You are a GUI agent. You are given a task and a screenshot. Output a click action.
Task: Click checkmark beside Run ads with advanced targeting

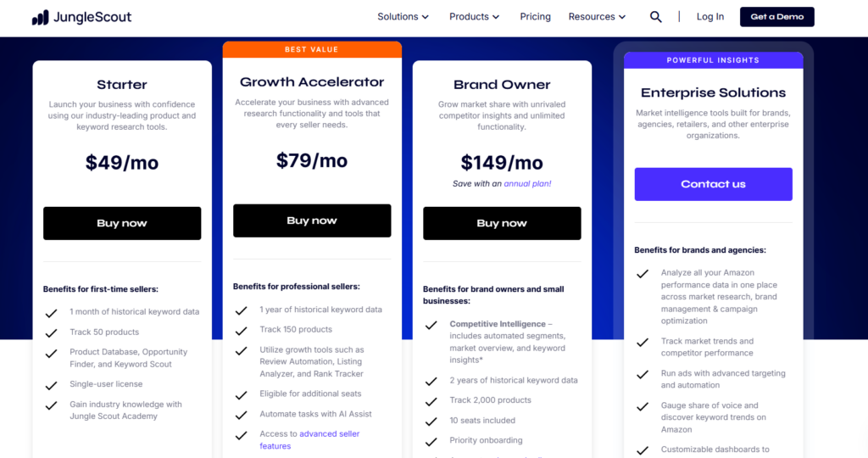[643, 375]
